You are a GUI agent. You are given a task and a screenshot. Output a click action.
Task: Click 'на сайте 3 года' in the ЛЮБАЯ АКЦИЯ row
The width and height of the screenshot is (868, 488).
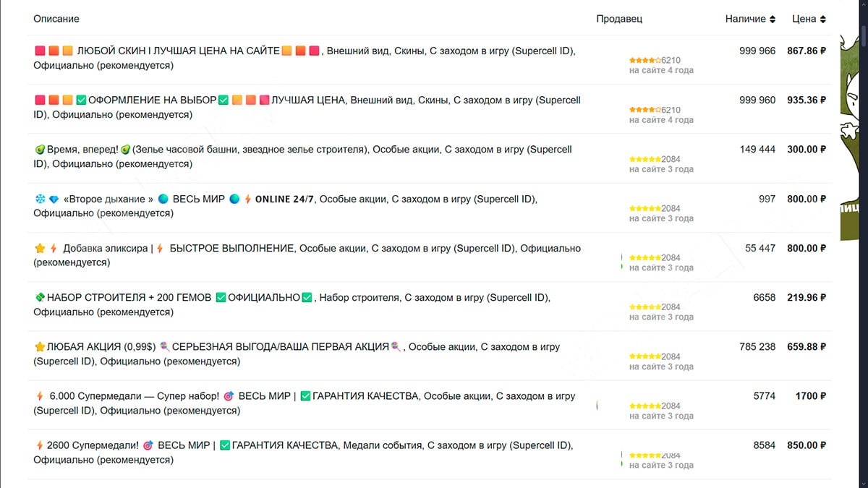(661, 367)
